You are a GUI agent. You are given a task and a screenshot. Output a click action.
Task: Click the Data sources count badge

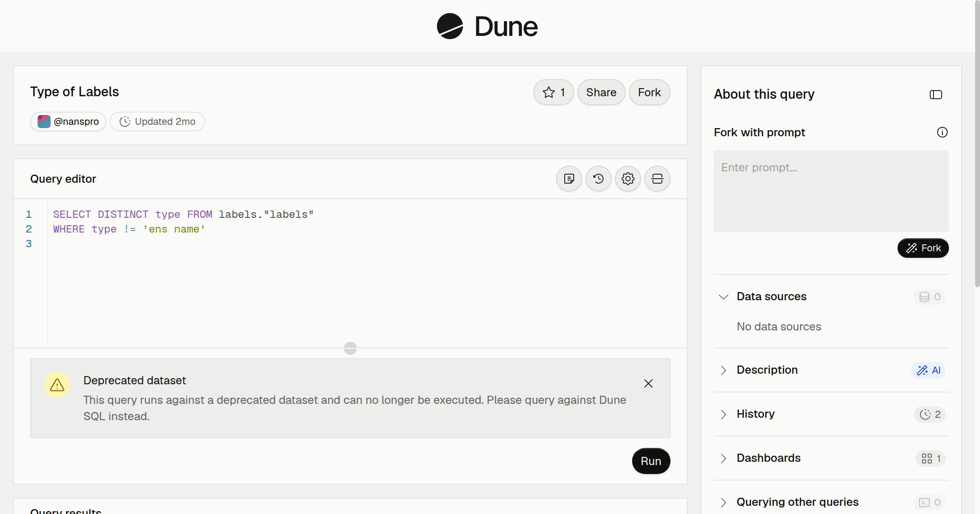pyautogui.click(x=929, y=297)
